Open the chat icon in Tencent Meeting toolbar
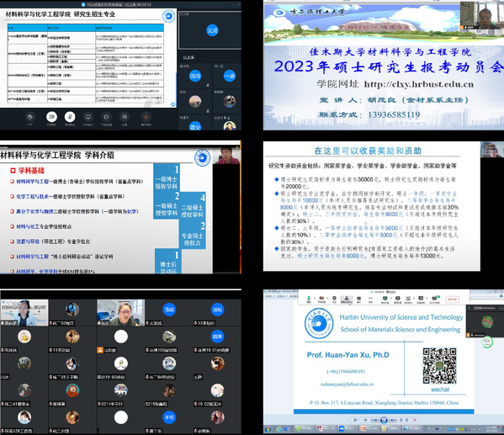 358,299
